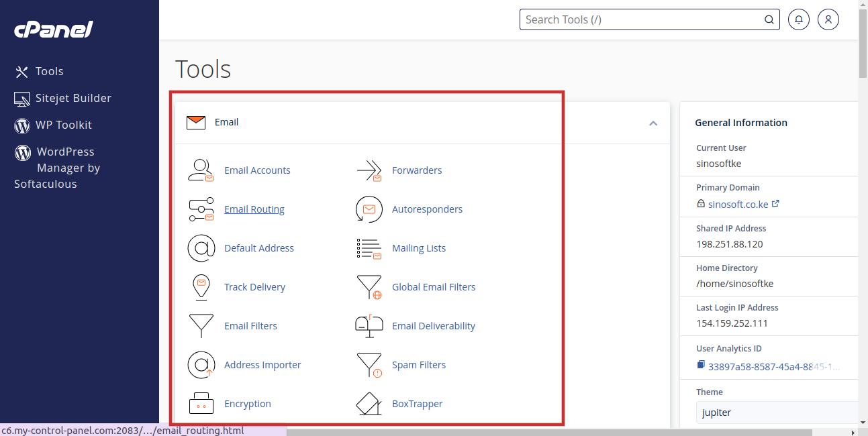Open the notifications bell icon
The height and width of the screenshot is (436, 868).
[798, 19]
